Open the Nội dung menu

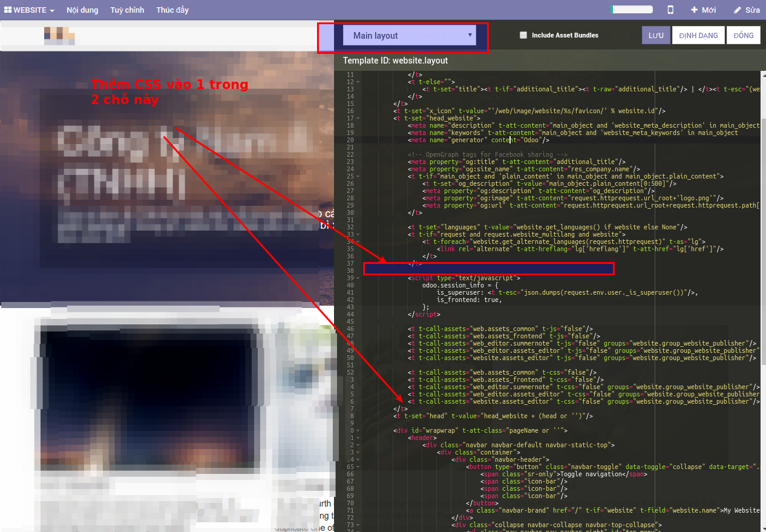[x=81, y=10]
